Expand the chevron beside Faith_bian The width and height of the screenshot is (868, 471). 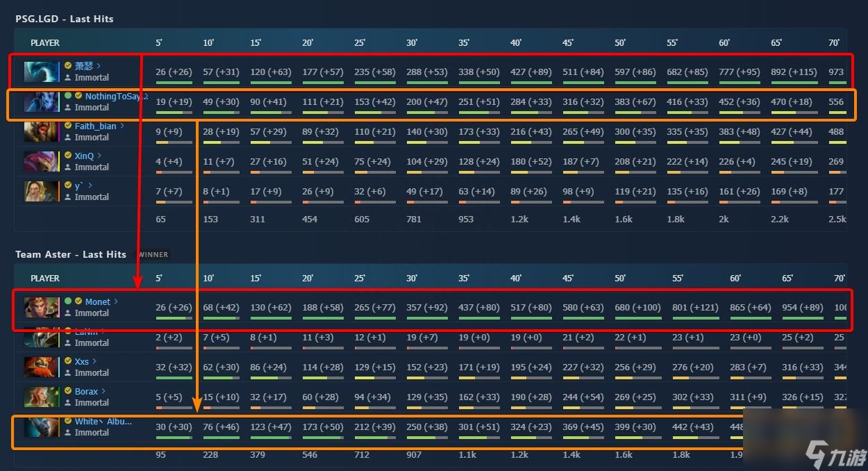click(122, 126)
